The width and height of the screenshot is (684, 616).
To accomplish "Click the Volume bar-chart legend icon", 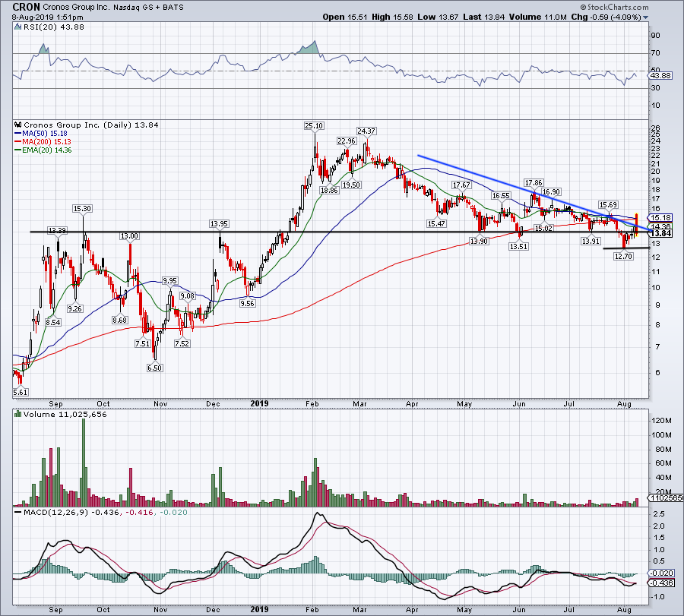I will pyautogui.click(x=18, y=414).
